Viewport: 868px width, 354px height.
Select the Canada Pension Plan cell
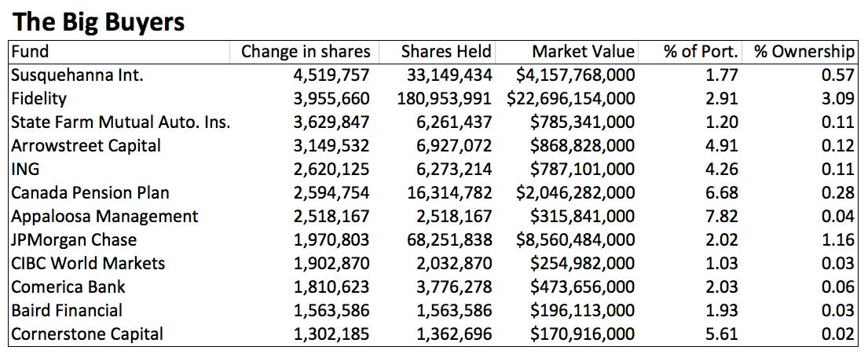pos(90,193)
